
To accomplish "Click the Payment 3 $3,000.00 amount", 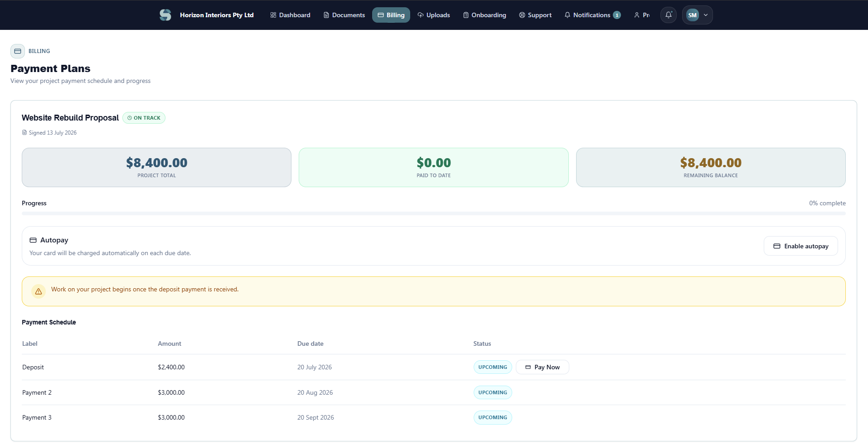I will pos(171,417).
